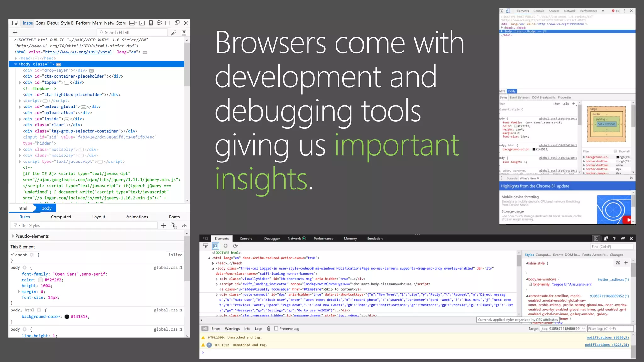Viewport: 644px width, 362px height.
Task: Click Chrome red error count badge
Action: (x=615, y=11)
